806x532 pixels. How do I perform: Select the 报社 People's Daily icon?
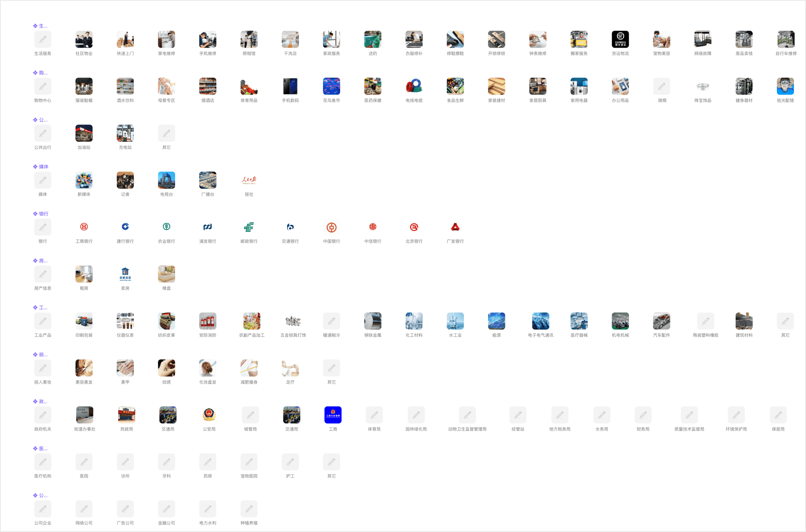(x=249, y=180)
